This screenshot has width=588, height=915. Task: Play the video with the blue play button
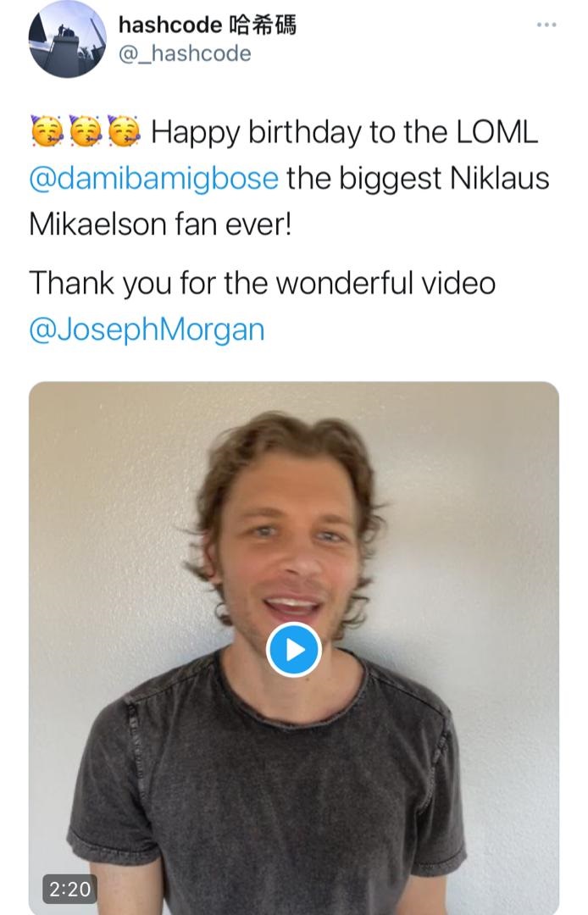tap(293, 650)
